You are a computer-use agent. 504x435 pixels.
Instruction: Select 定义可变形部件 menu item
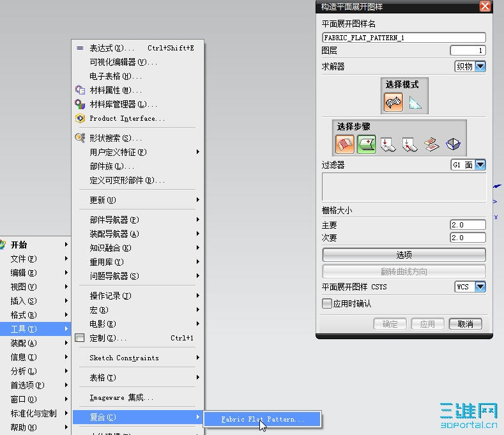coord(138,180)
